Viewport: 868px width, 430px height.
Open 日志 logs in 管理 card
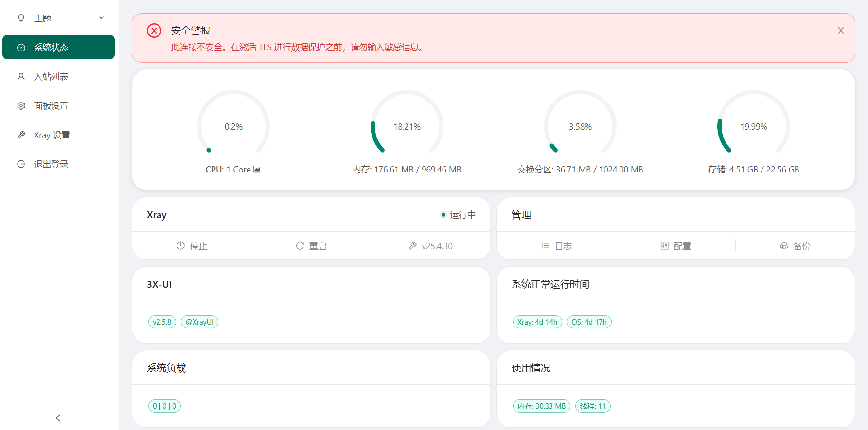(556, 246)
